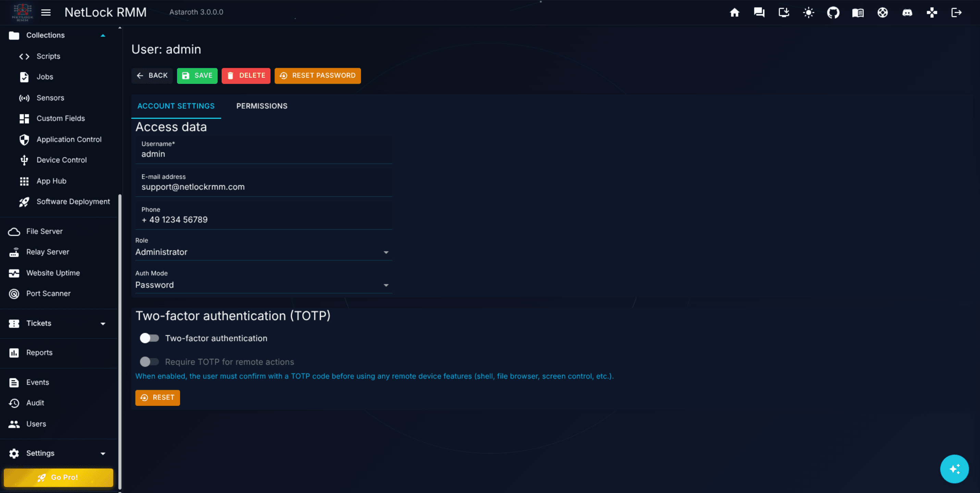Click into the Username field
The image size is (980, 493).
click(263, 150)
